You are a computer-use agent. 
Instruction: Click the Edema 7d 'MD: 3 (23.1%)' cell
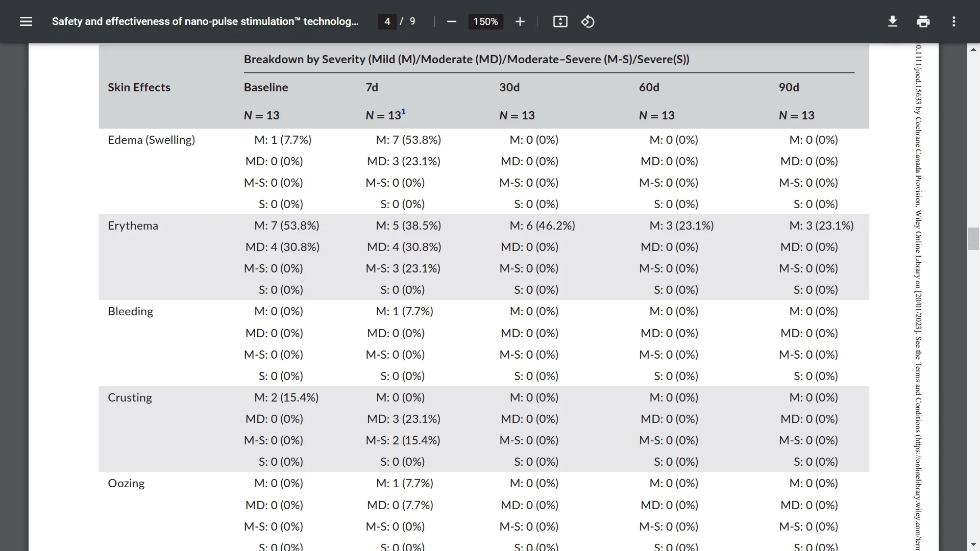pos(404,161)
